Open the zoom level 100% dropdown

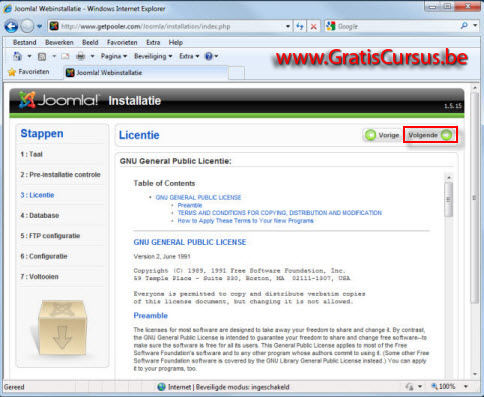[x=466, y=387]
